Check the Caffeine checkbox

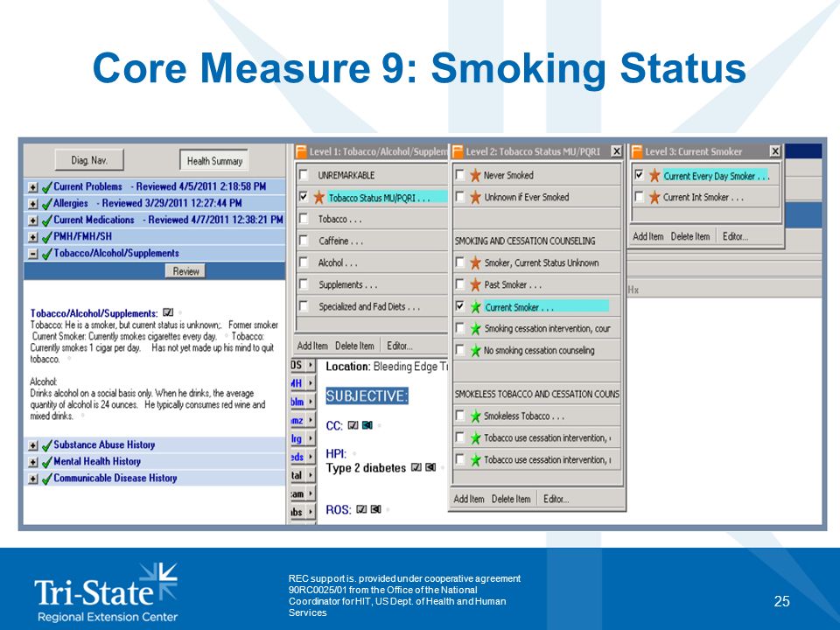[304, 241]
